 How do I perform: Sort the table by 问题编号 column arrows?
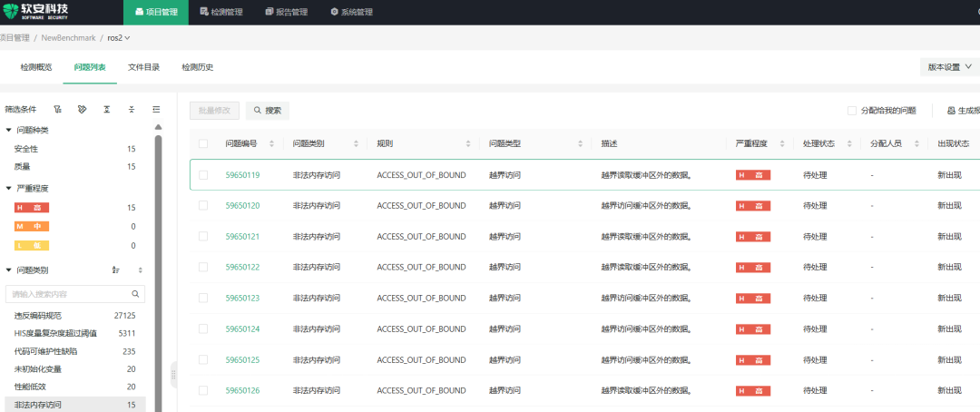(271, 143)
